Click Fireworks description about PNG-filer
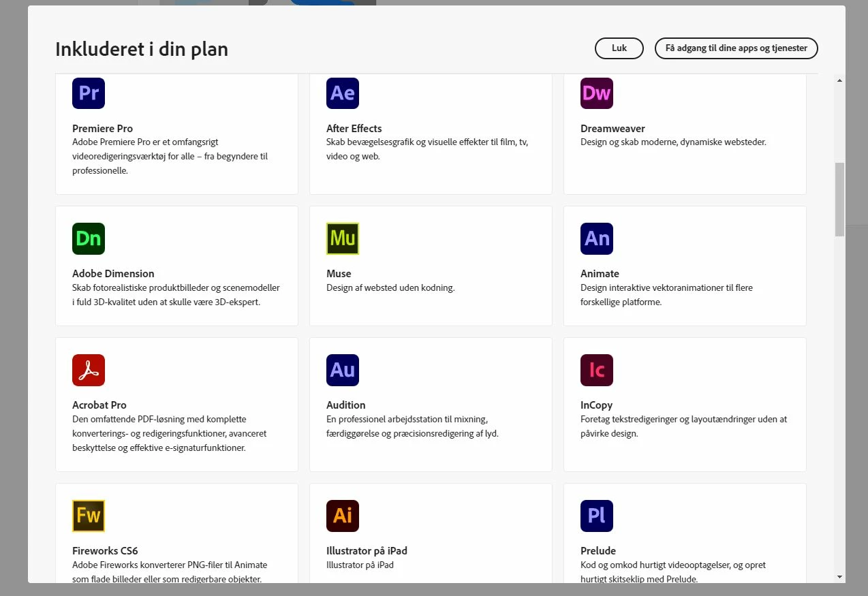 click(x=170, y=571)
